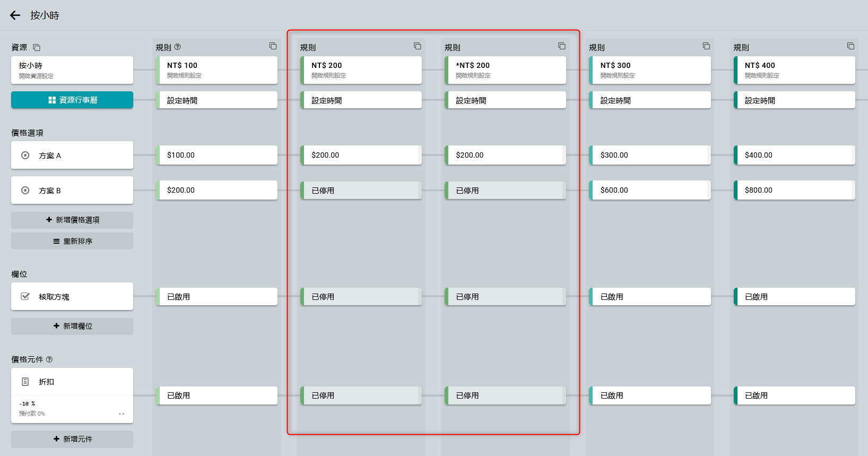This screenshot has height=456, width=868.
Task: Open 資源行事曆 resource calendar
Action: pos(72,100)
